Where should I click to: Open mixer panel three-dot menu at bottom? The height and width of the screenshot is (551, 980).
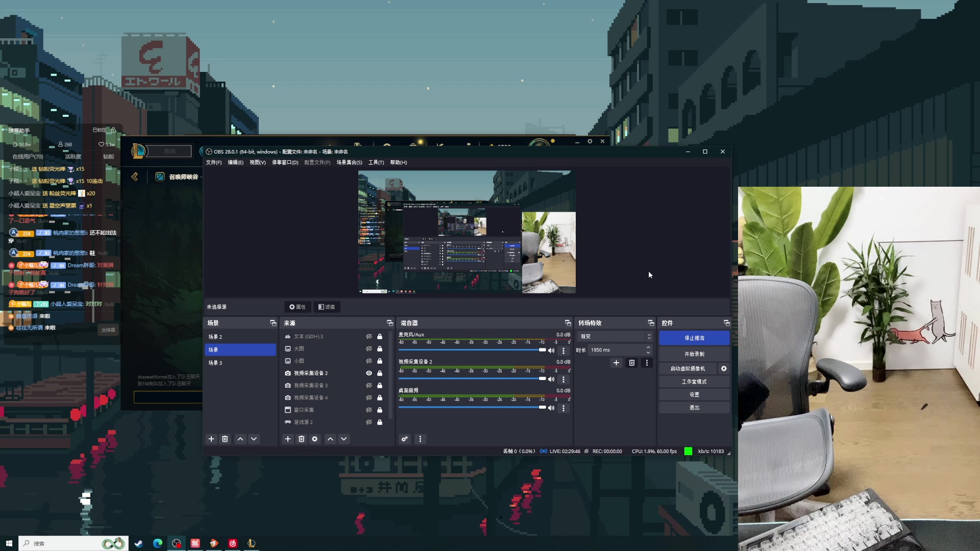coord(420,439)
